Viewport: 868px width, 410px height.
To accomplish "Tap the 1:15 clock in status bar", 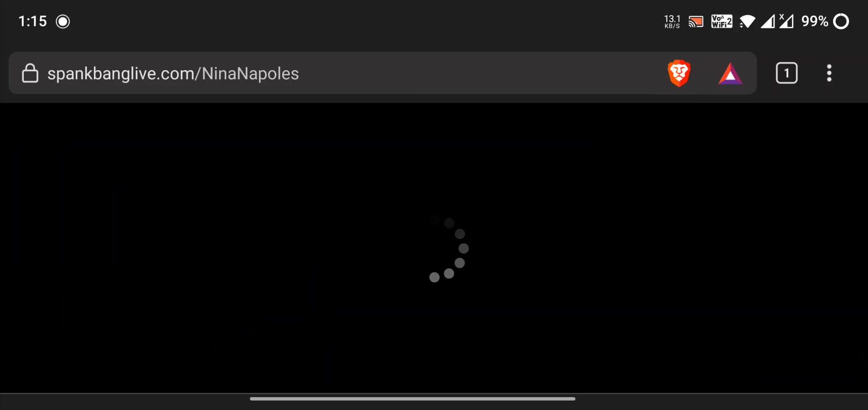I will click(32, 21).
